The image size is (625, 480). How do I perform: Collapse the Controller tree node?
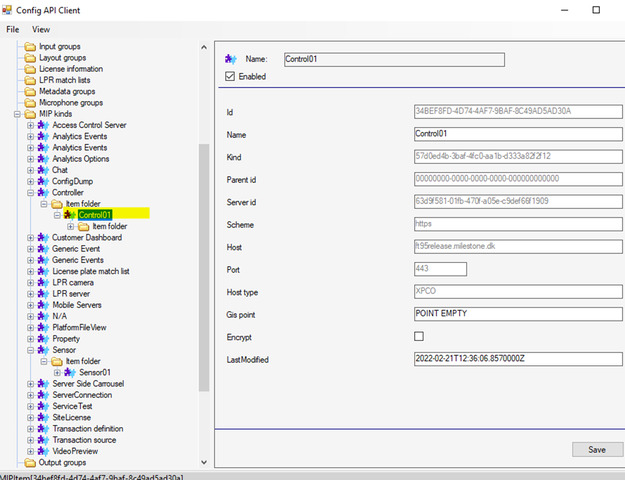31,192
